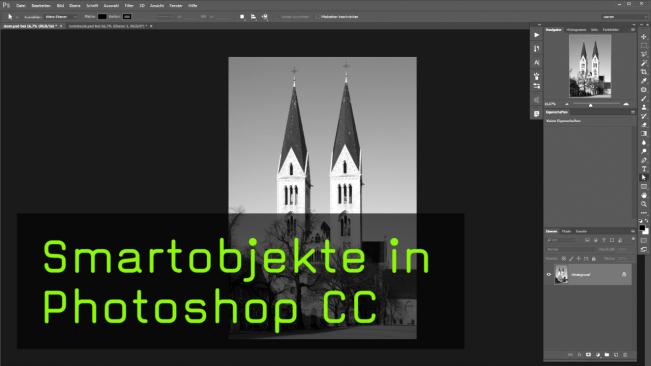Screen dimensions: 651x366
Task: Create a new layer group folder
Action: [x=607, y=355]
